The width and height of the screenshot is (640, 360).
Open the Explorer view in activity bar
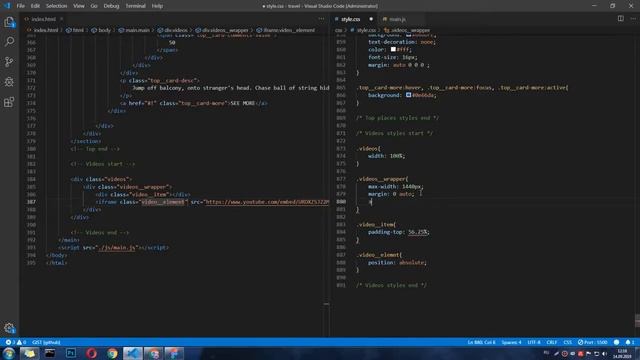pos(9,22)
